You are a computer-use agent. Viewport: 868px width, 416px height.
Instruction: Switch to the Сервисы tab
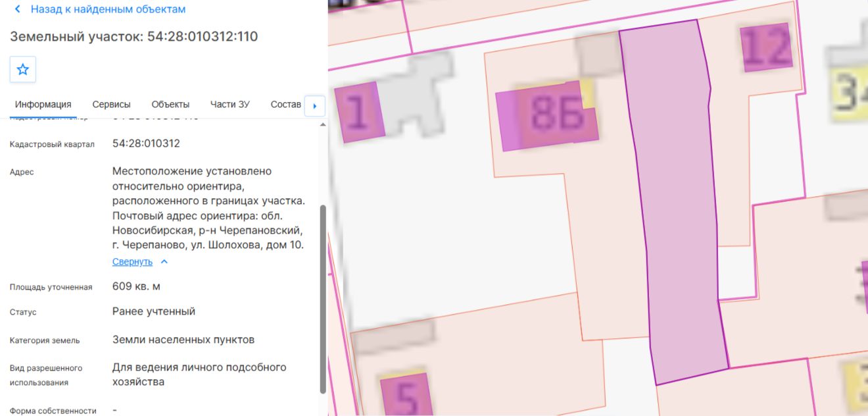tap(111, 105)
